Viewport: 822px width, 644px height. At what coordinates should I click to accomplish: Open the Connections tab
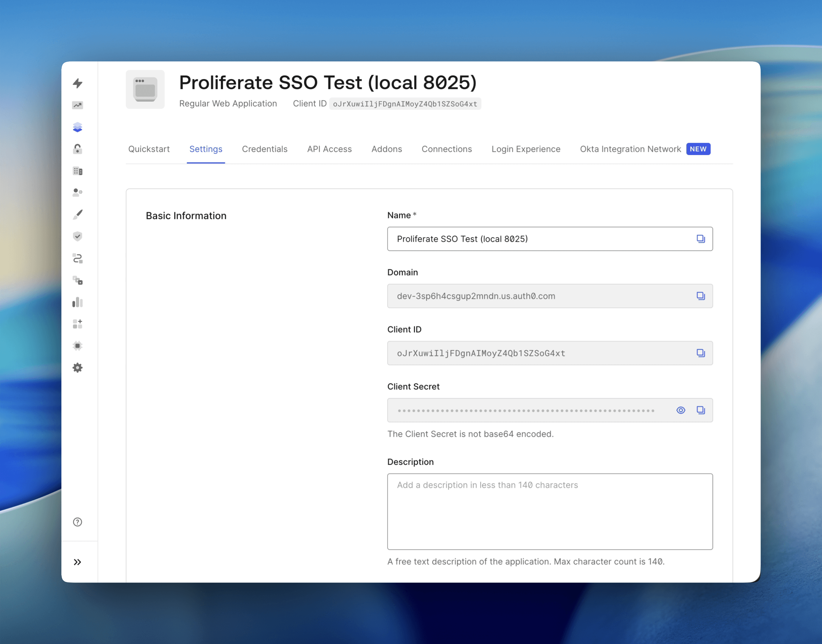(x=447, y=149)
